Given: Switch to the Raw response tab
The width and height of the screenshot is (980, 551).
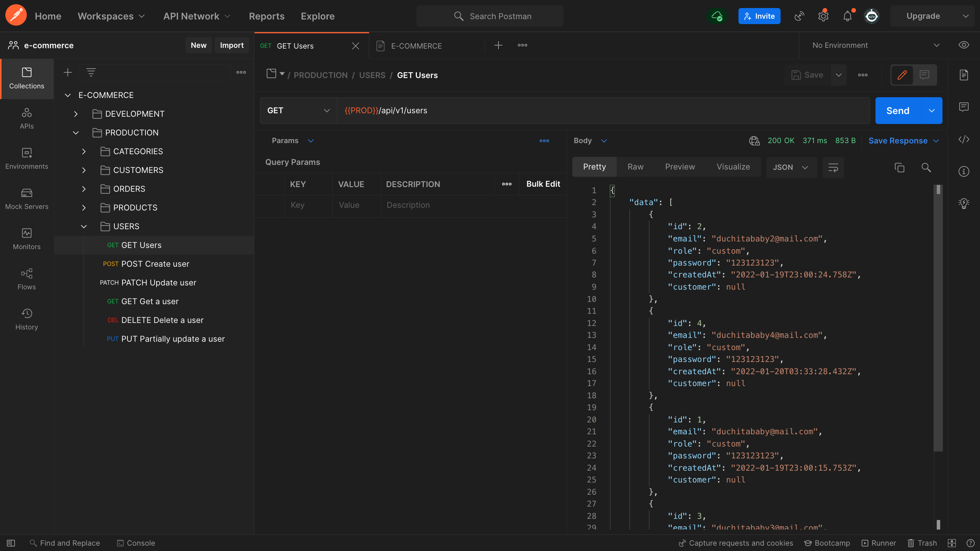Looking at the screenshot, I should [635, 167].
